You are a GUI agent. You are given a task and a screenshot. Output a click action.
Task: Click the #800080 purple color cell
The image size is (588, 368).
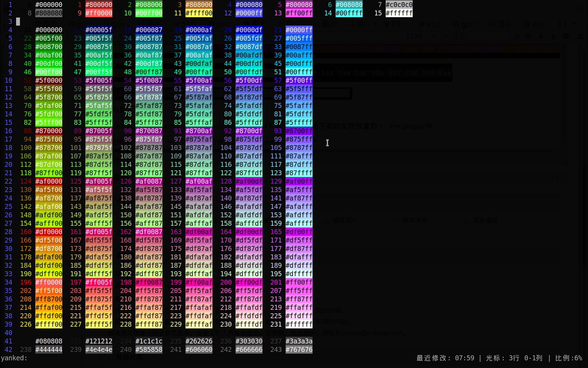point(299,5)
